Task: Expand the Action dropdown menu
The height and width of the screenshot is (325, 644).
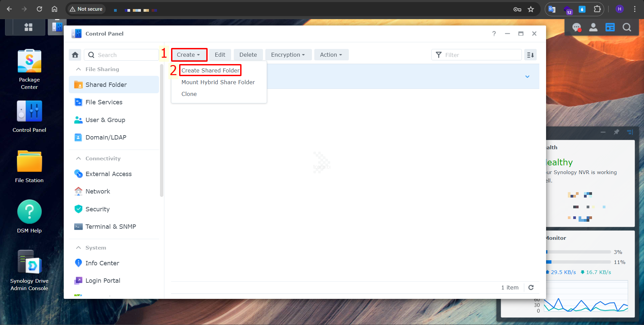Action: [331, 55]
